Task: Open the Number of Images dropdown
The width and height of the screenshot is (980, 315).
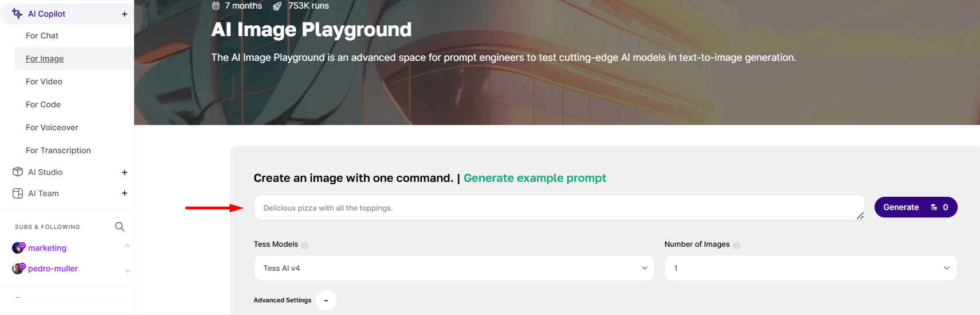Action: tap(810, 268)
